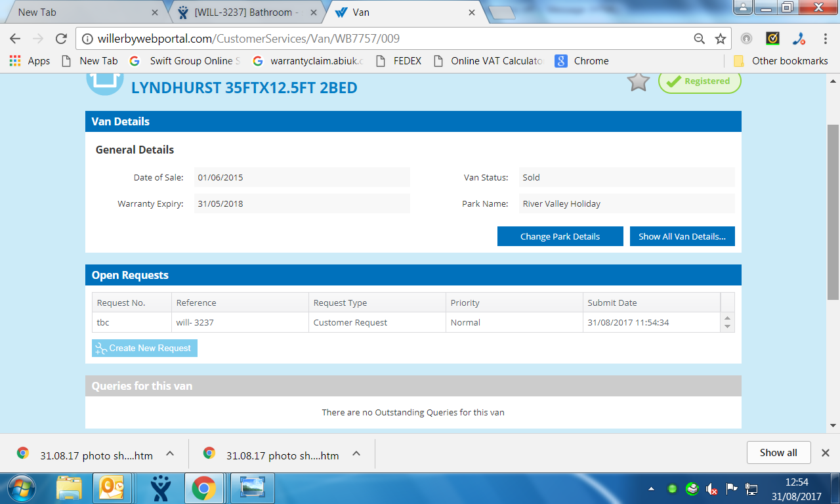Click the network tray icon
The image size is (840, 504).
pyautogui.click(x=751, y=489)
